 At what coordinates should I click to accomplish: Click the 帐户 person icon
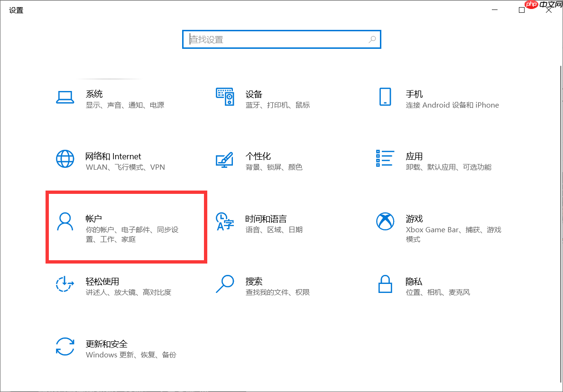point(65,221)
